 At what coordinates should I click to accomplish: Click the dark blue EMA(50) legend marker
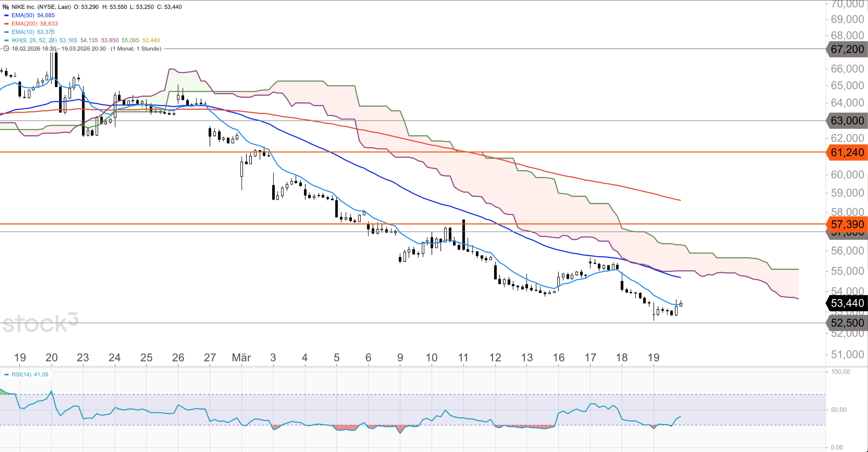click(6, 15)
